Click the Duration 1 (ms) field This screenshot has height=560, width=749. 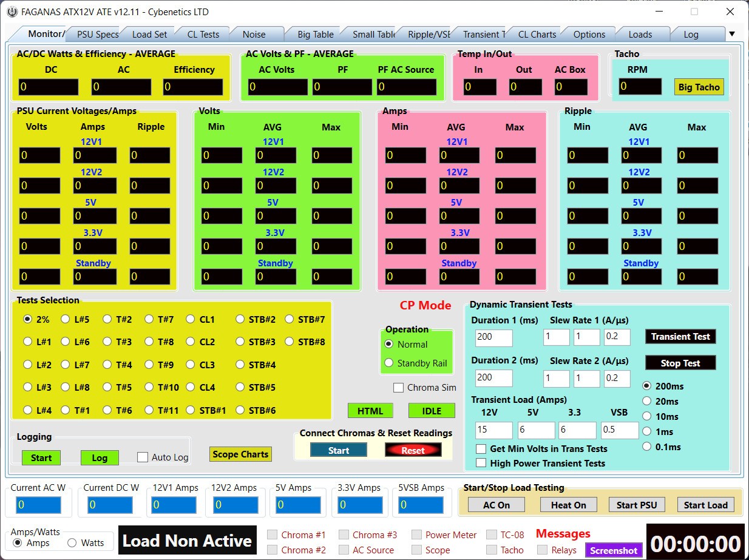494,337
